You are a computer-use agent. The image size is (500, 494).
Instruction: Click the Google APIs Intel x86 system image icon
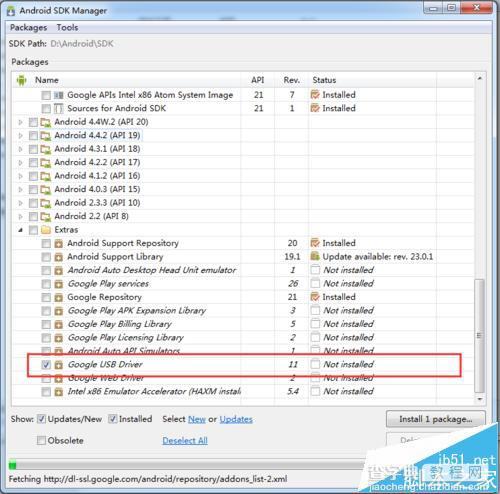[x=58, y=95]
